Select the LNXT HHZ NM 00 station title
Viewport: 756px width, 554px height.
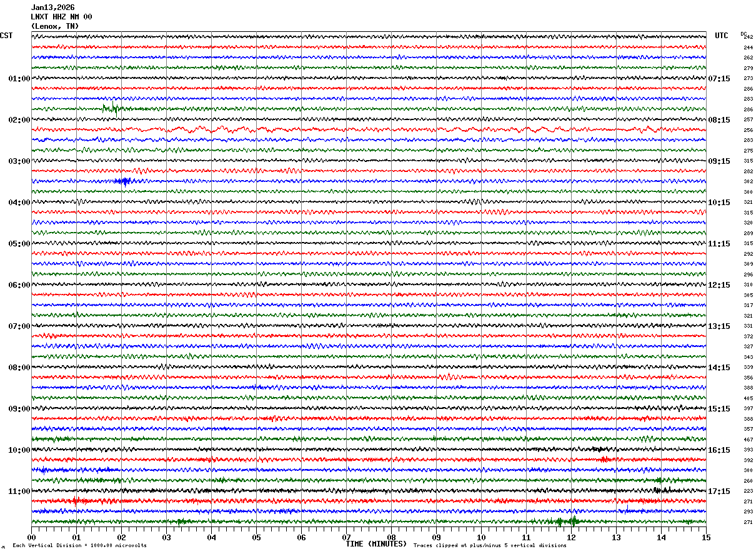click(x=61, y=17)
